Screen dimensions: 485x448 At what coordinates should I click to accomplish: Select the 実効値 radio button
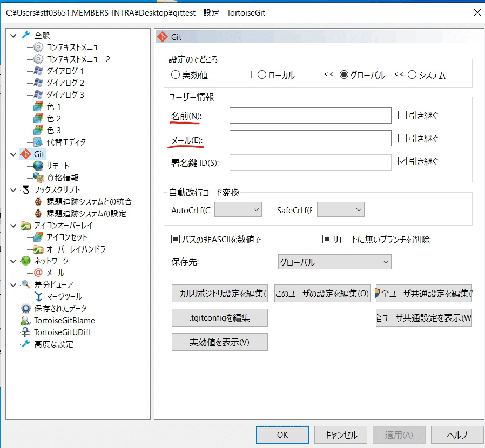pyautogui.click(x=176, y=75)
